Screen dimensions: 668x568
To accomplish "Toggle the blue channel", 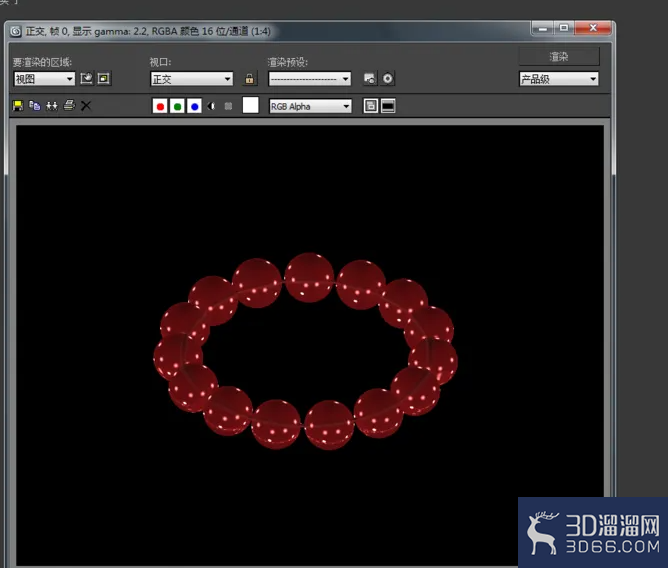I will 194,107.
